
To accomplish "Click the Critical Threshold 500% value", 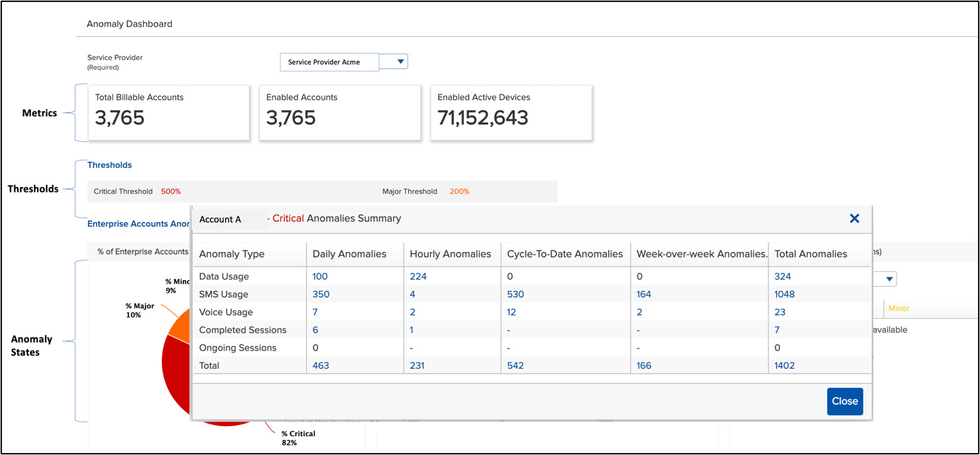I will coord(171,192).
